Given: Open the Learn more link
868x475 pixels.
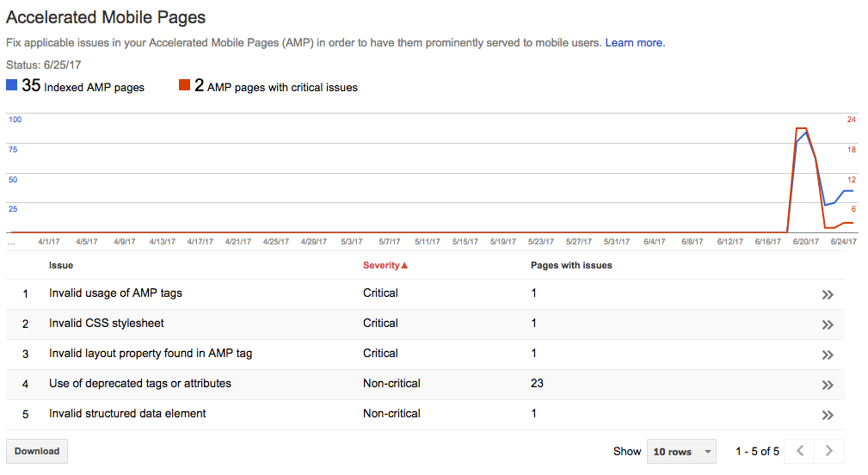Looking at the screenshot, I should coord(634,42).
